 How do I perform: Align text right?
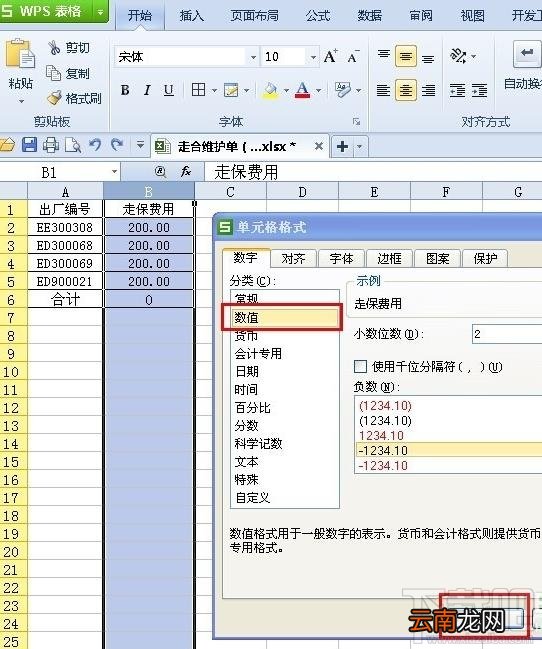click(x=428, y=90)
